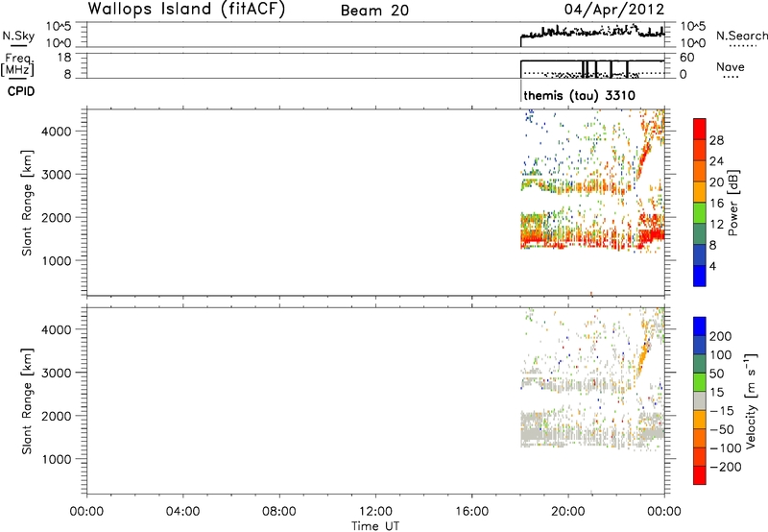Click the blue top of the velocity colorbar

pos(700,326)
